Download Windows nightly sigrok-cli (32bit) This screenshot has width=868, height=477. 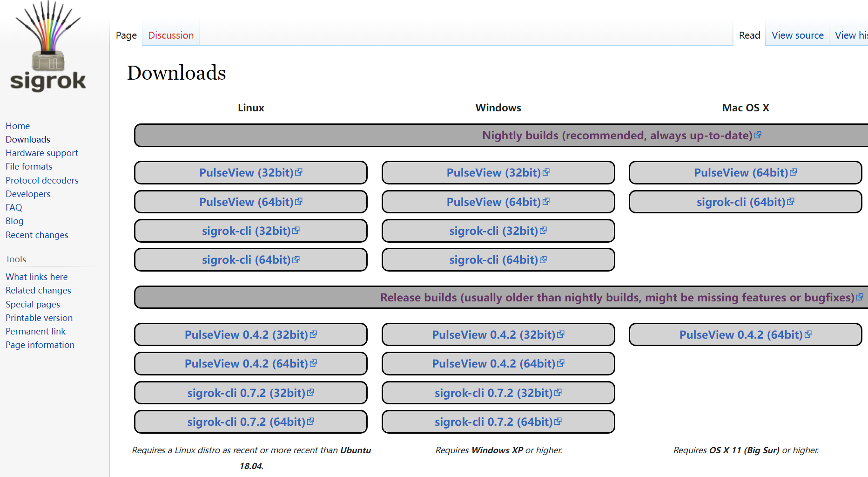pos(498,231)
